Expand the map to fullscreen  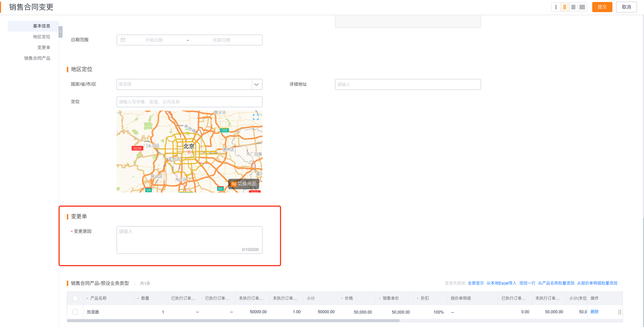point(256,117)
